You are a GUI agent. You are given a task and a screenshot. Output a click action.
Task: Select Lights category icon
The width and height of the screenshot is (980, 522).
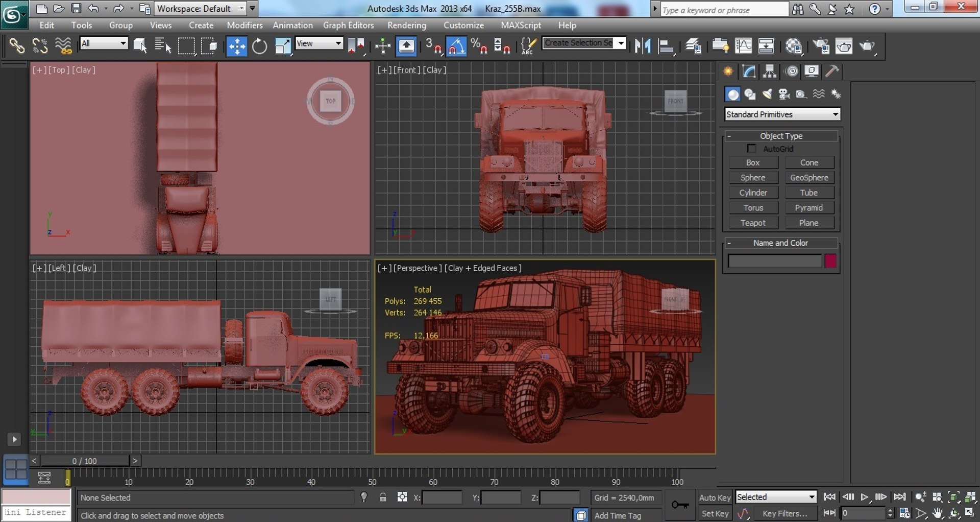point(767,94)
